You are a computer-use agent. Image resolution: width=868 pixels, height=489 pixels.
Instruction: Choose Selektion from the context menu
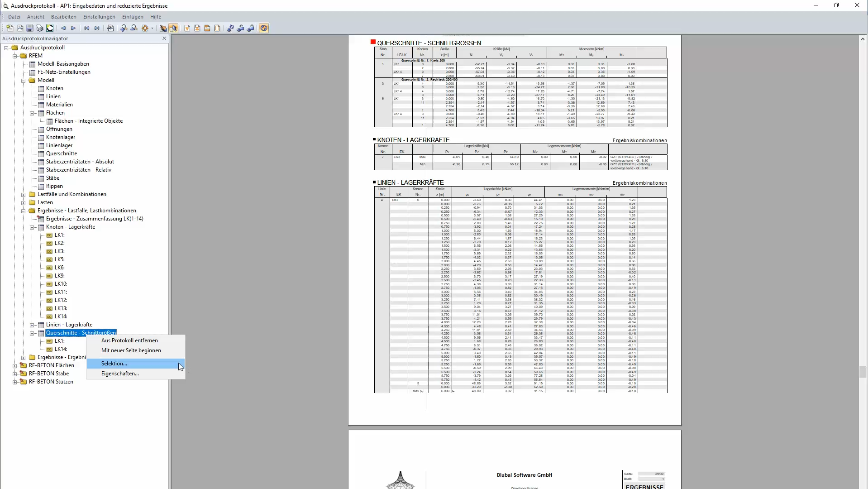pos(114,363)
